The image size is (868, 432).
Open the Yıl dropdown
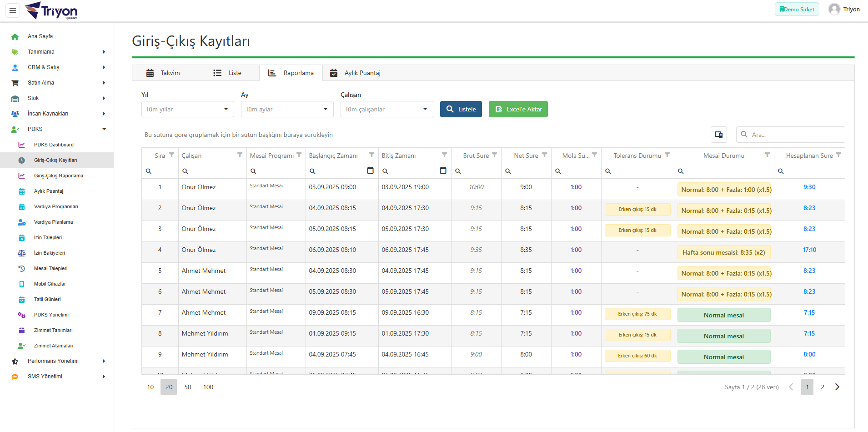click(x=187, y=109)
